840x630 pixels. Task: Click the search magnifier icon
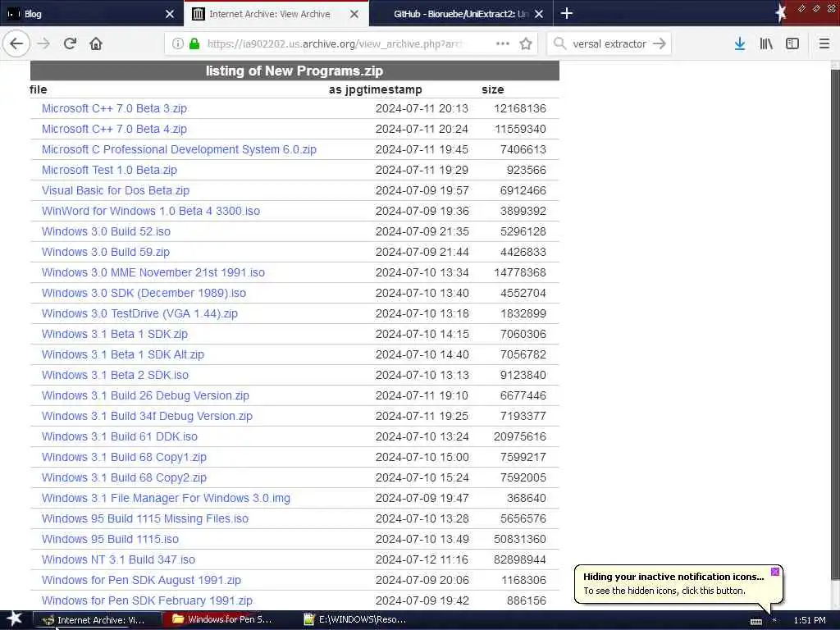pyautogui.click(x=559, y=43)
